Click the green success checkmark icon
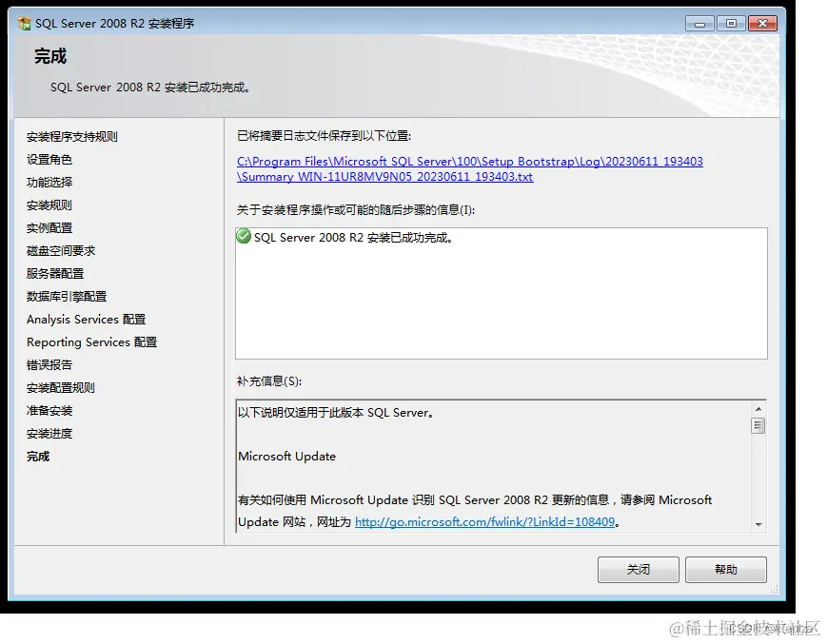This screenshot has width=827, height=644. coord(244,236)
